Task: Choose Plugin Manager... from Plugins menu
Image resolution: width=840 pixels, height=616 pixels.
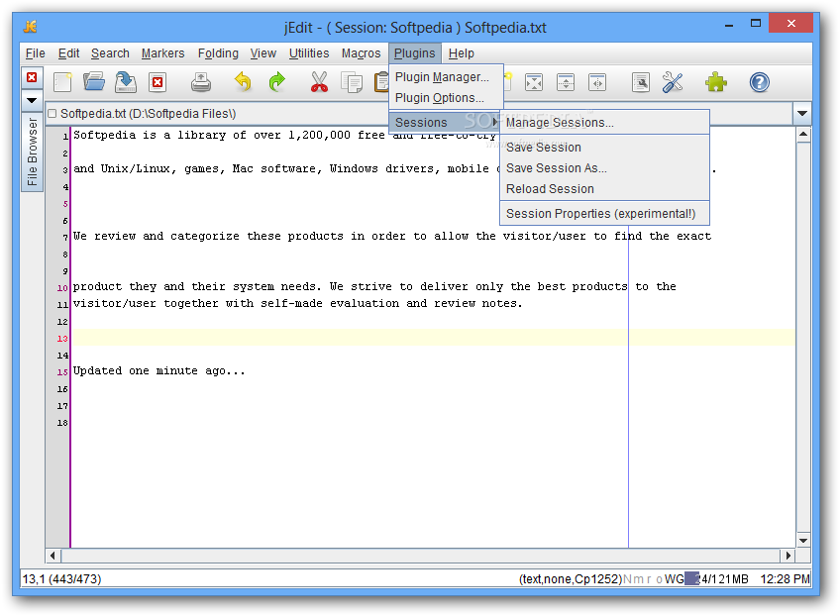Action: (446, 77)
